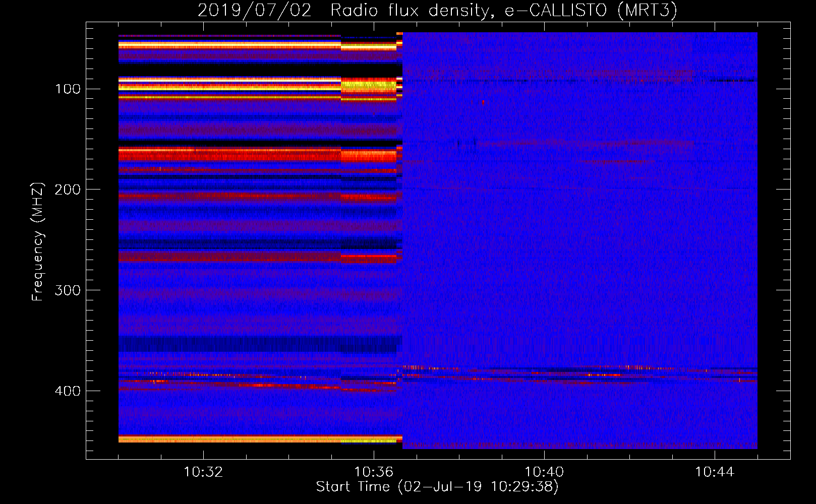Click the 10:44 time tick label
Viewport: 816px width, 504px height.
point(715,472)
